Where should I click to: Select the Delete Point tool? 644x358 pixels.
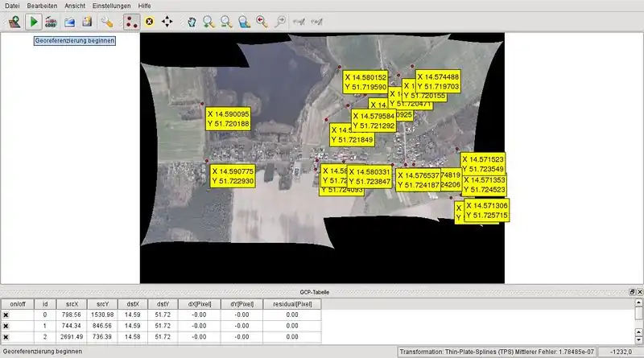click(x=149, y=21)
